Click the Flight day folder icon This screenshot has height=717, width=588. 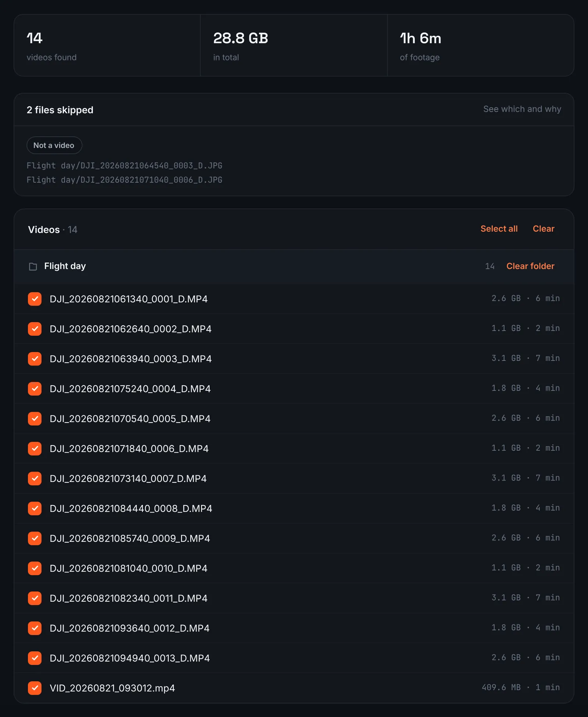click(33, 266)
